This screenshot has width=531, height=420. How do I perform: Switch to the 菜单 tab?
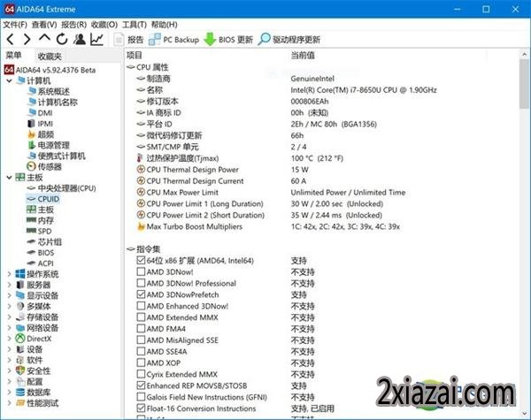[x=14, y=56]
